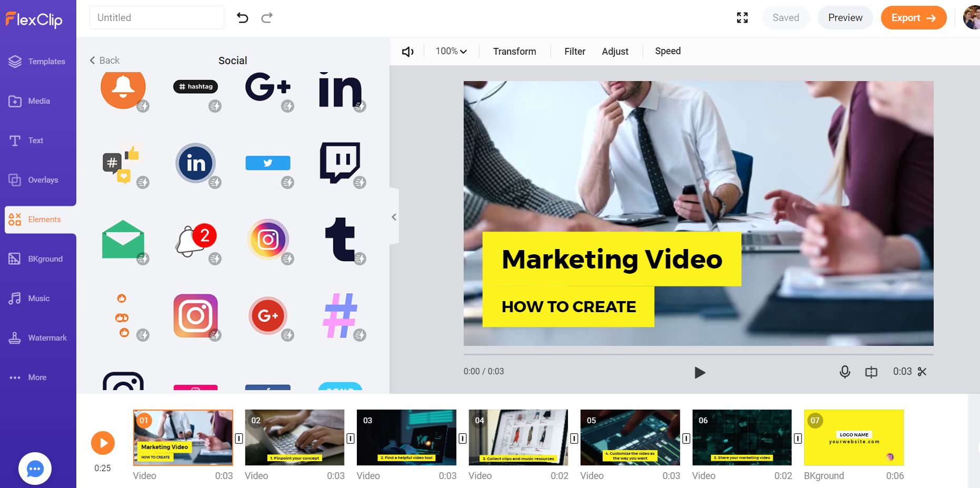Viewport: 980px width, 488px height.
Task: Click the Export button
Action: 914,18
